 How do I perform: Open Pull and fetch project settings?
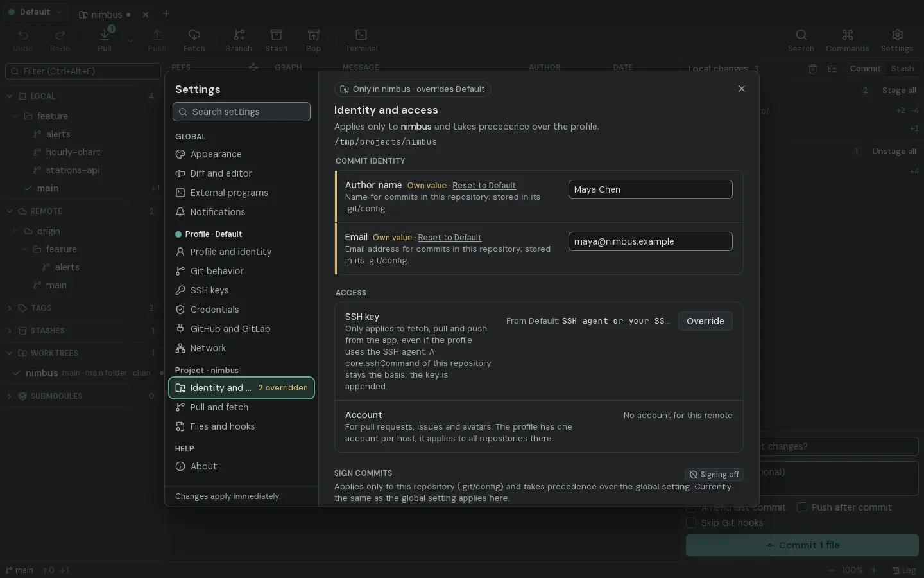[241, 407]
